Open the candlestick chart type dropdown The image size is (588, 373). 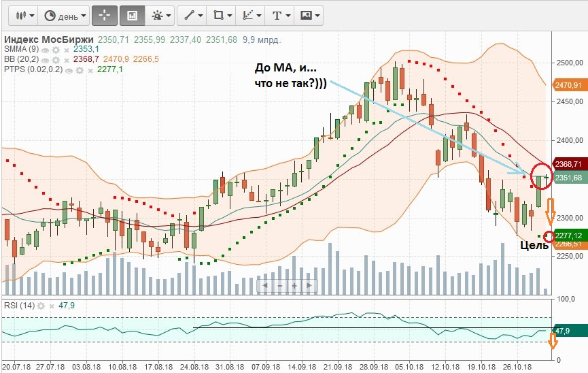point(24,16)
